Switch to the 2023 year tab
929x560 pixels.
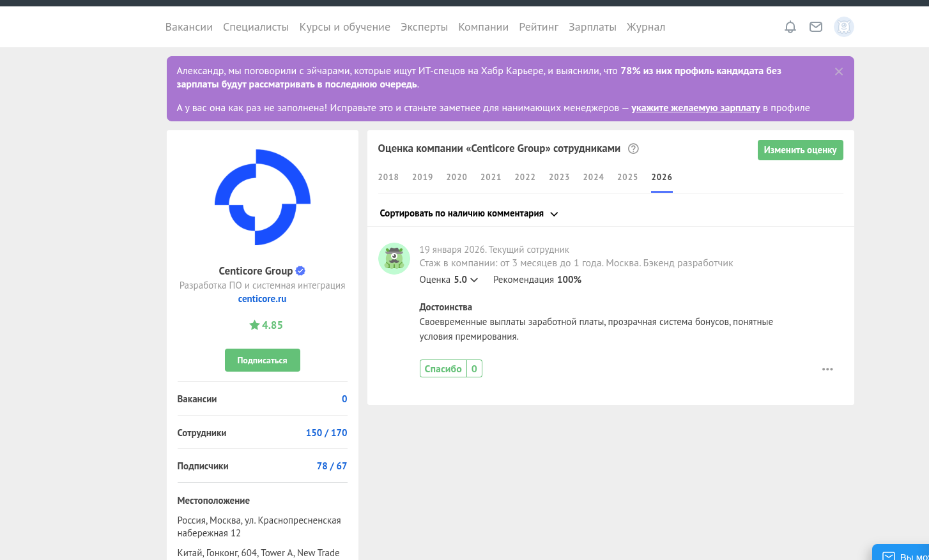(559, 177)
